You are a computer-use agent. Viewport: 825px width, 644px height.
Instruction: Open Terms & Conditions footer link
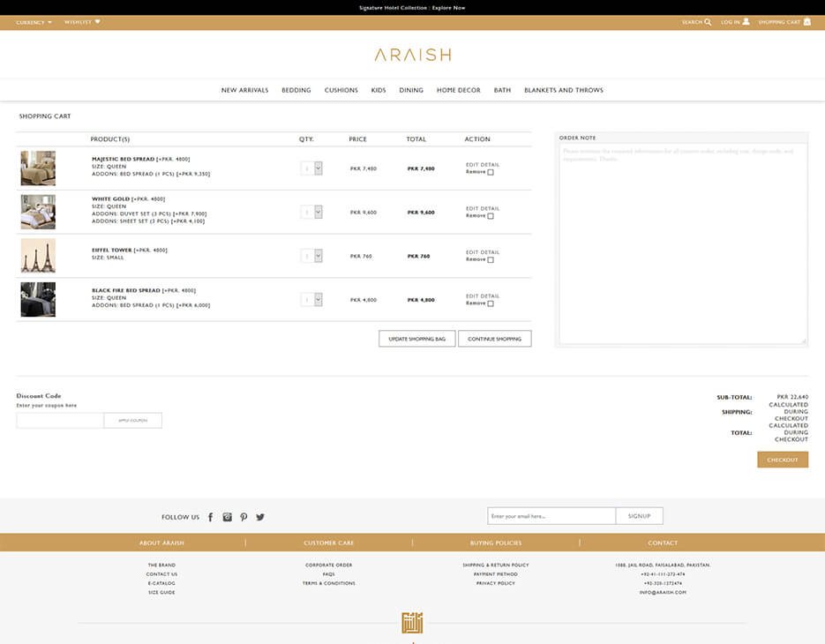(x=329, y=583)
